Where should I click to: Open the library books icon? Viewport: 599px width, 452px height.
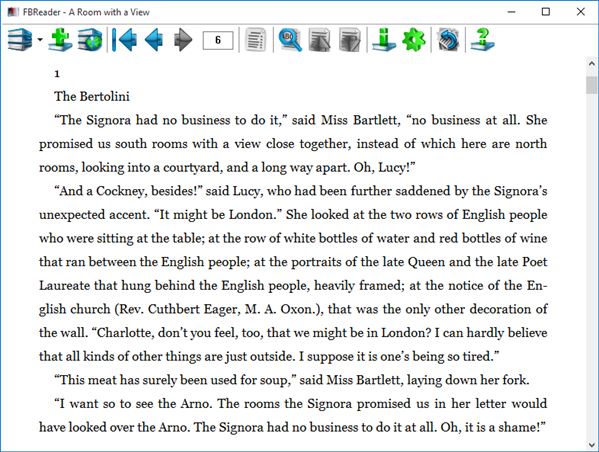click(x=20, y=39)
